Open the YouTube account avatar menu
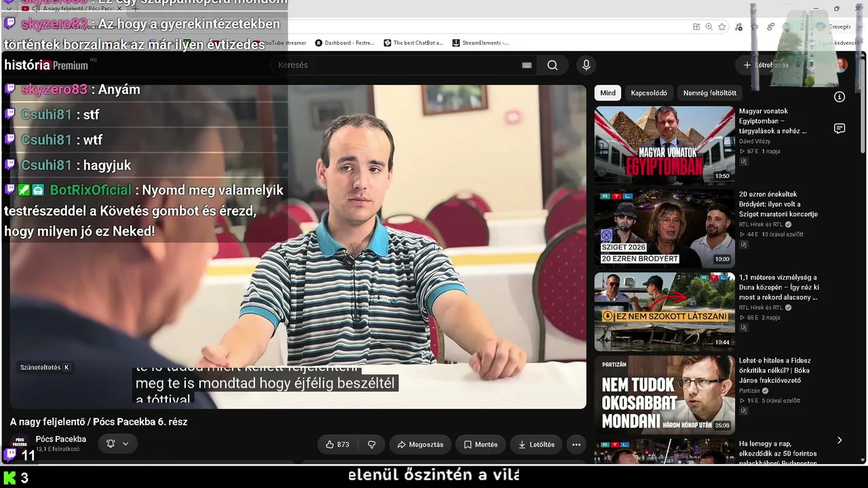The image size is (868, 488). (x=841, y=65)
